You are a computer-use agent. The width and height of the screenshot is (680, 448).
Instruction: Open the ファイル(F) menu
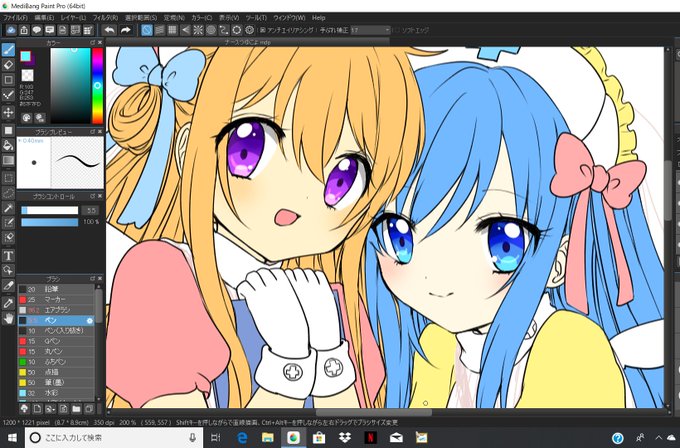tap(15, 18)
